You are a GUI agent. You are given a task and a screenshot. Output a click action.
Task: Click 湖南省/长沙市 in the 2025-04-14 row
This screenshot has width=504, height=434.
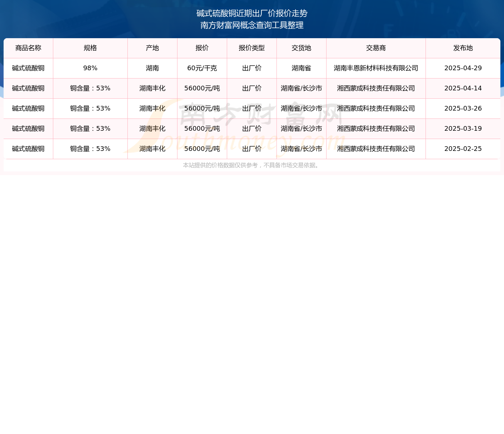(301, 88)
